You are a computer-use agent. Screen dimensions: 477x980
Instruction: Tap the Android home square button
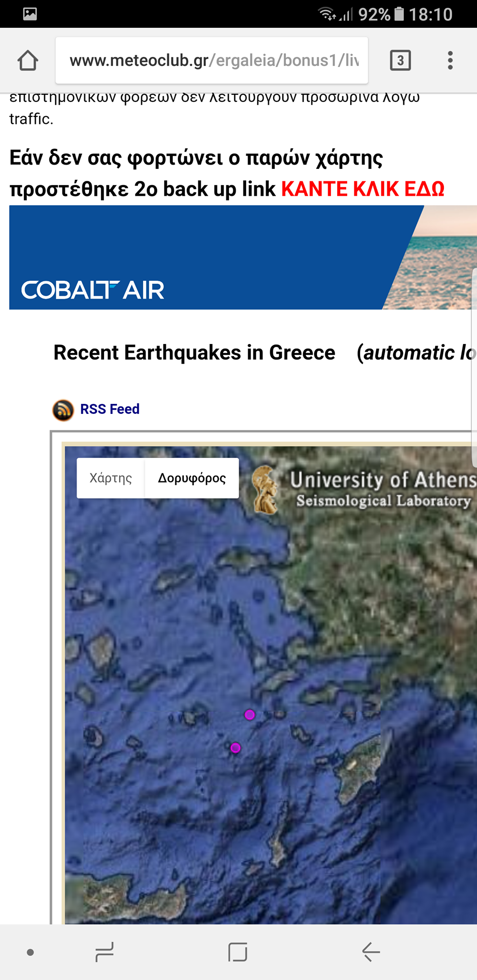[x=238, y=952]
